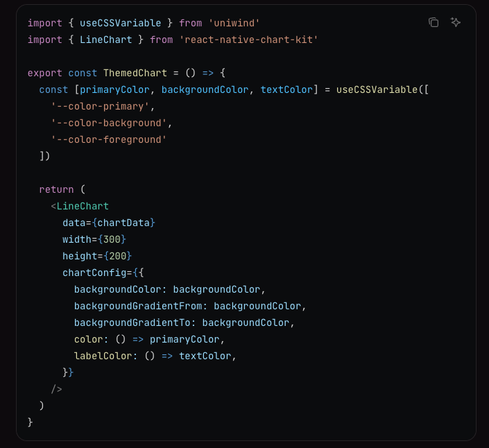Click LineChart in the import statement
Image resolution: width=489 pixels, height=448 pixels.
(105, 40)
